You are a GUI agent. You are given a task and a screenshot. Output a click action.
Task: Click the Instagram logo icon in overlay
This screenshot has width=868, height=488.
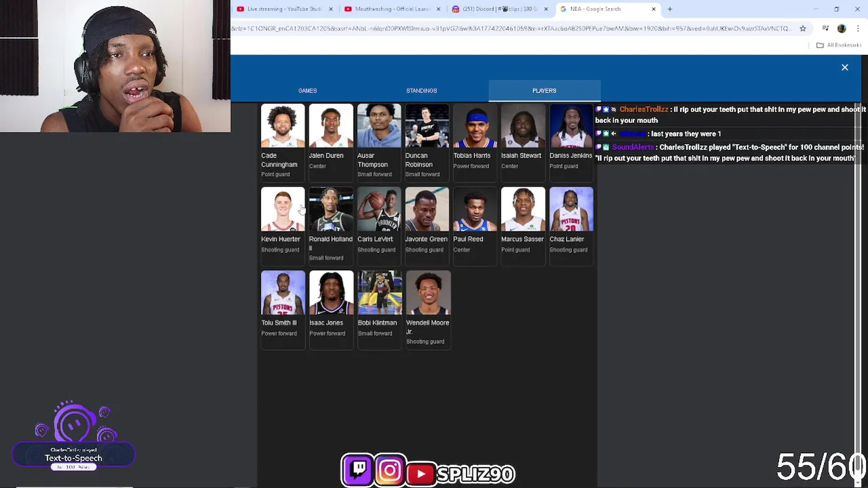pos(390,470)
